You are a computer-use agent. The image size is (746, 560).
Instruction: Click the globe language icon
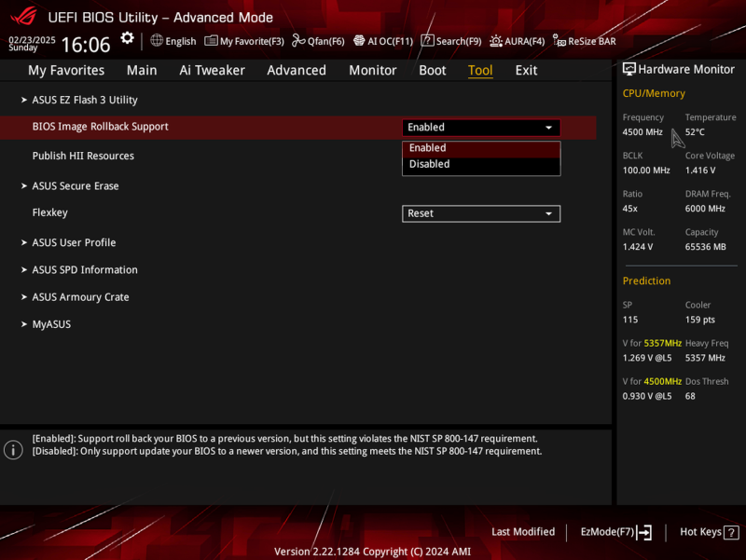[157, 40]
